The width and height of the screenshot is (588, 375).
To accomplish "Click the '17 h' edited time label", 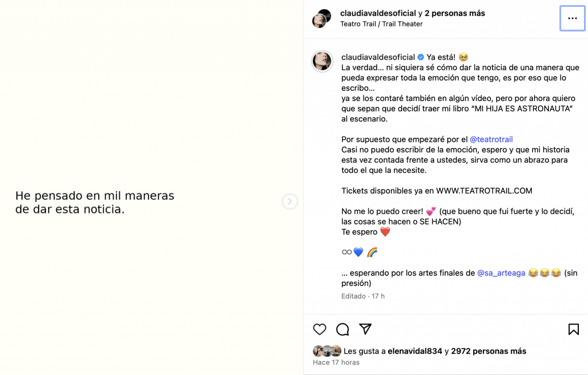I will (378, 296).
